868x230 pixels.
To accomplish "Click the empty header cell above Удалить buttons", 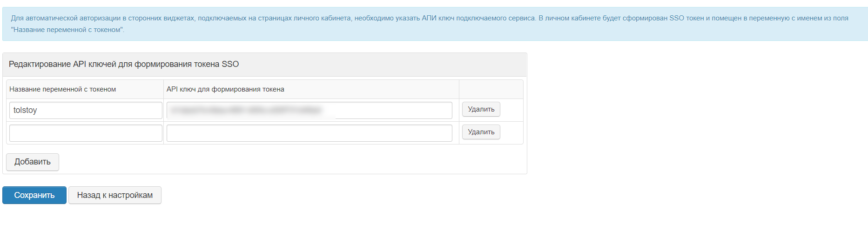I will (x=491, y=89).
